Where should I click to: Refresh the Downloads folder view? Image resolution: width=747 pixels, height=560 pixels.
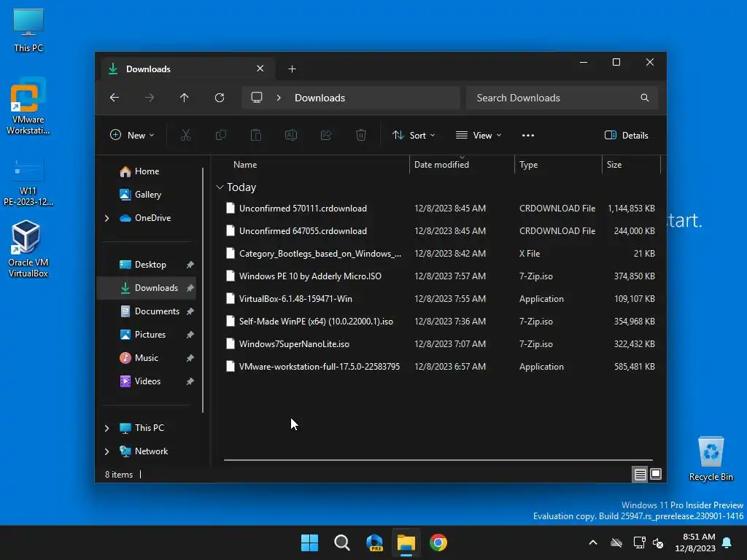[x=219, y=98]
